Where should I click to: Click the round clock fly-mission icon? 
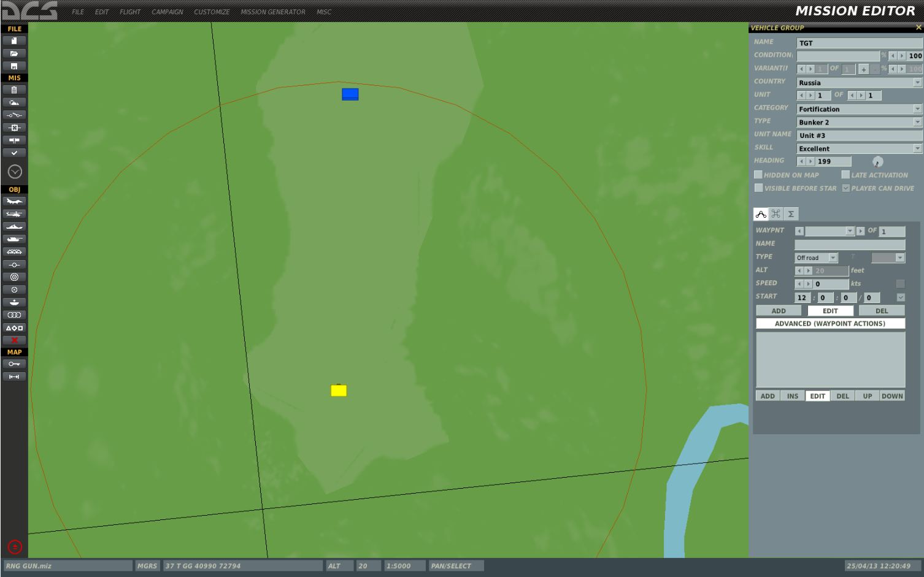coord(15,172)
